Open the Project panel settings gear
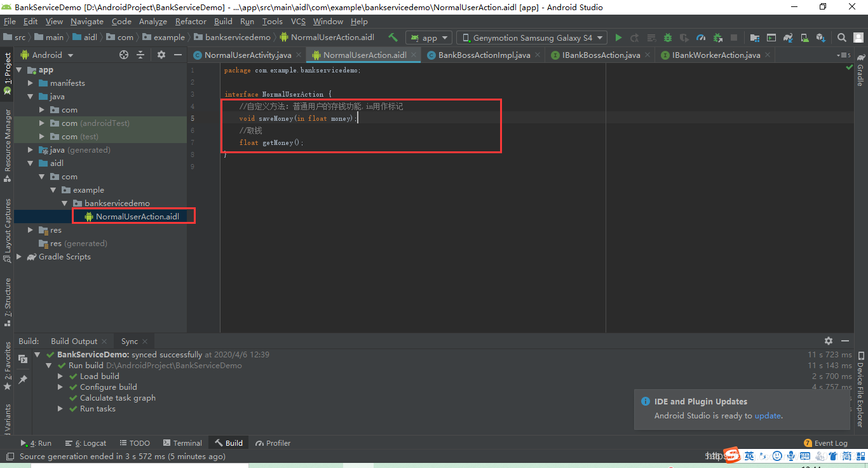The width and height of the screenshot is (868, 468). tap(161, 55)
